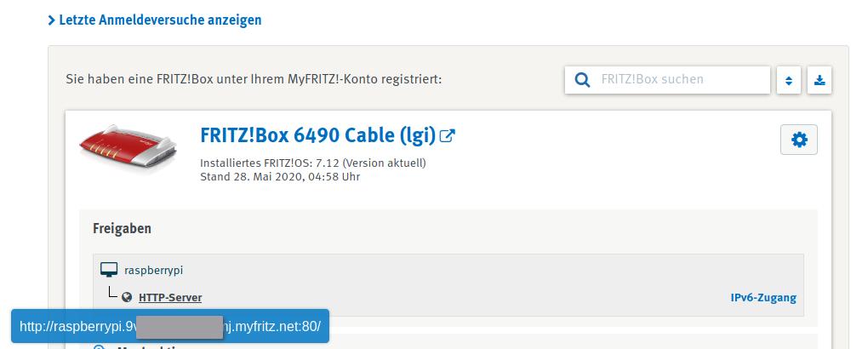This screenshot has height=349, width=868.
Task: Click the red FRITZ!Box router image
Action: [x=128, y=146]
